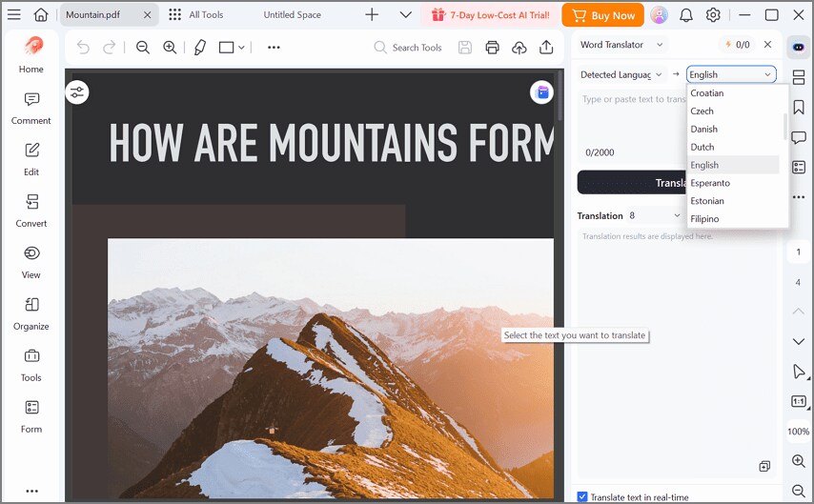The width and height of the screenshot is (814, 504).
Task: Open the bookmarks panel
Action: (799, 108)
